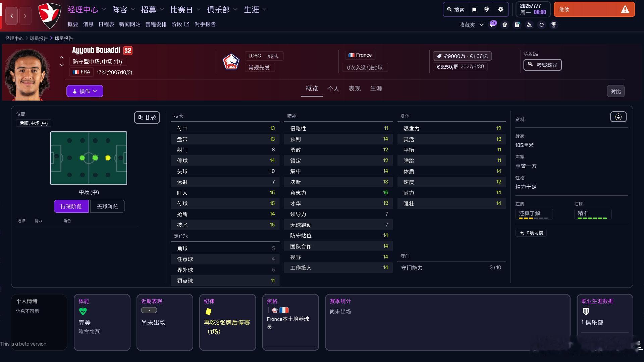Switch to 无球阶段 phase toggle
Viewport: 644px width, 362px height.
click(x=107, y=206)
